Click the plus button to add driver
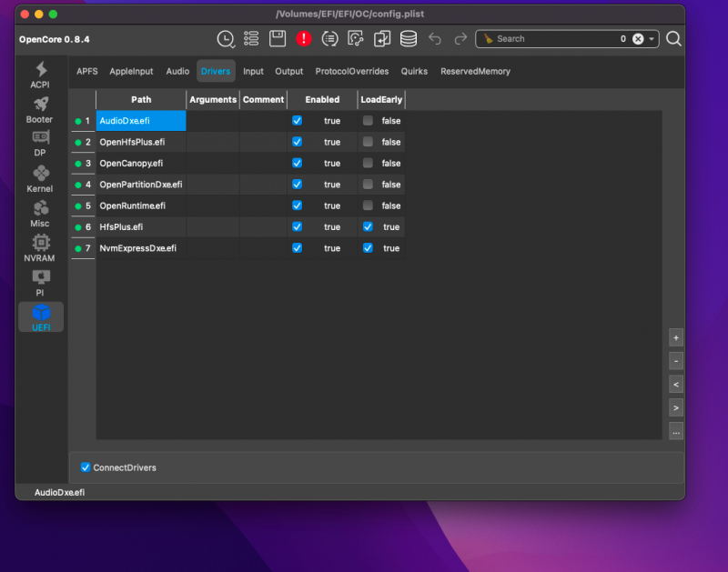 pos(675,337)
